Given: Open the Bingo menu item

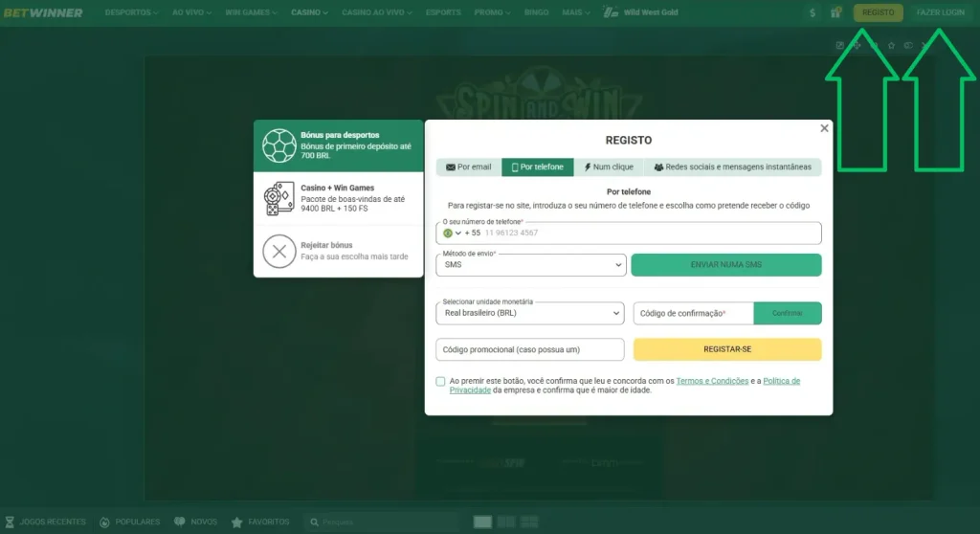Looking at the screenshot, I should [x=536, y=12].
